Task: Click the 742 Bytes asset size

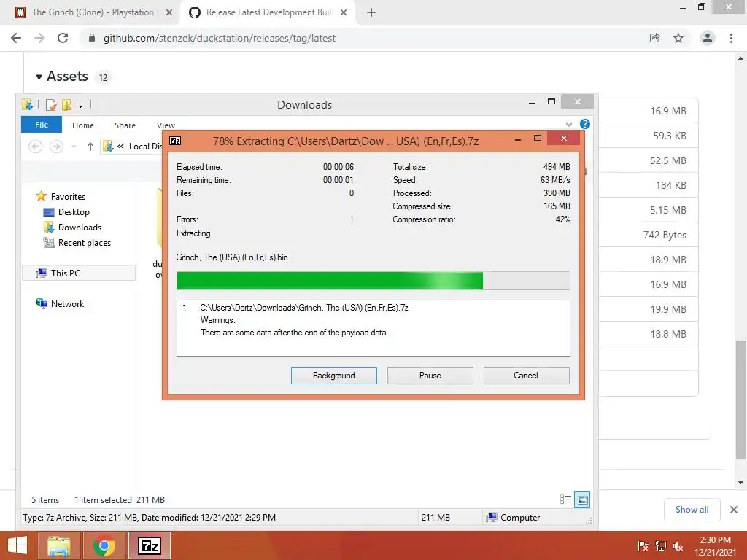Action: pos(665,235)
